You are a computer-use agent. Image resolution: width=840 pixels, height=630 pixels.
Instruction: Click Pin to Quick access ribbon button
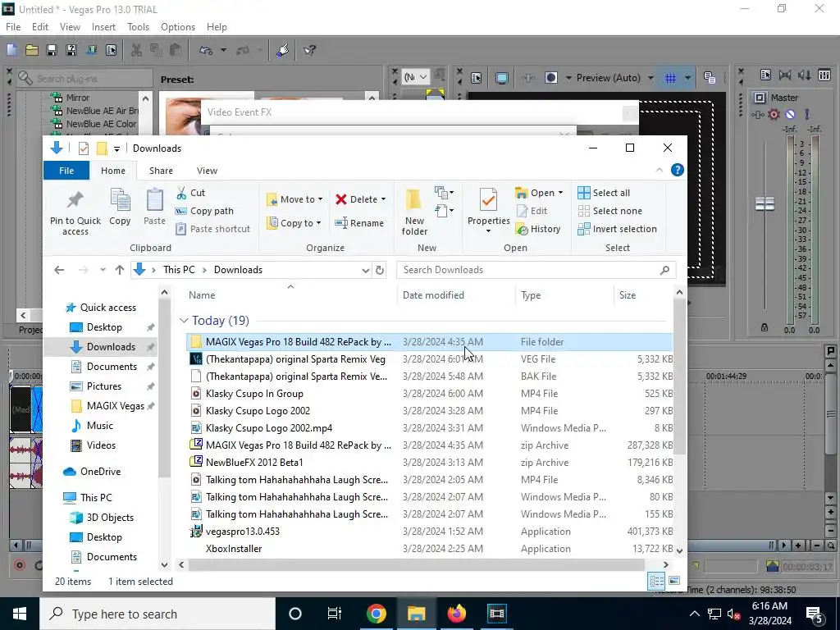pos(75,212)
